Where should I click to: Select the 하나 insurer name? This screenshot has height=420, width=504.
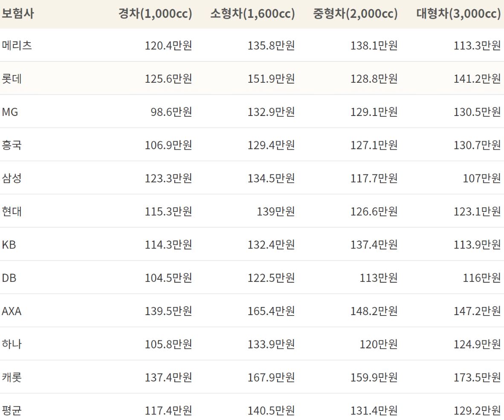coord(12,344)
